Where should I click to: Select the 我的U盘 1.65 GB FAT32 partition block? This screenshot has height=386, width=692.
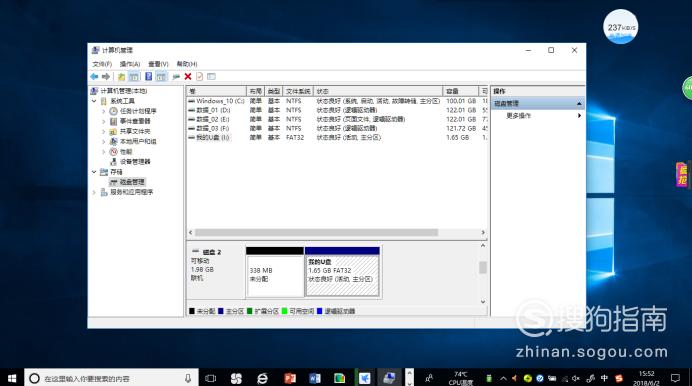point(342,272)
